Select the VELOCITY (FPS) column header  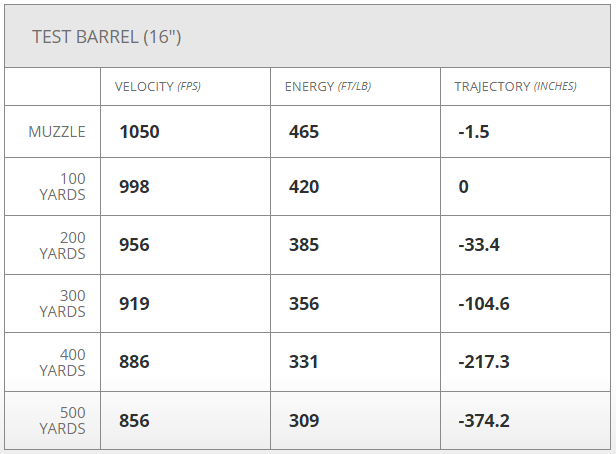click(x=158, y=86)
